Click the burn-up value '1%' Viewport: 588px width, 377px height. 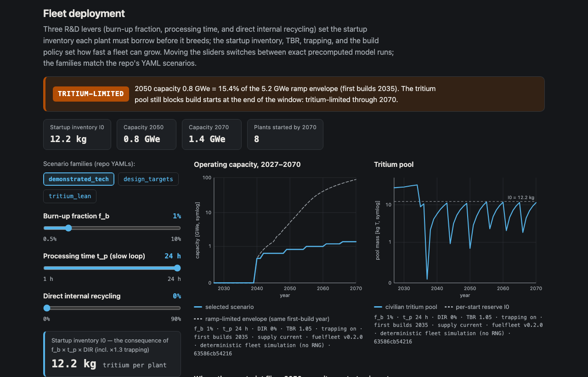177,216
